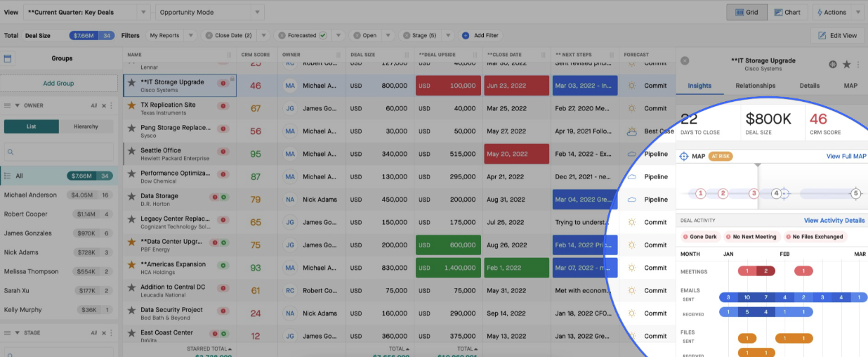The image size is (868, 357).
Task: Click the groups panel layout icon
Action: click(x=8, y=58)
